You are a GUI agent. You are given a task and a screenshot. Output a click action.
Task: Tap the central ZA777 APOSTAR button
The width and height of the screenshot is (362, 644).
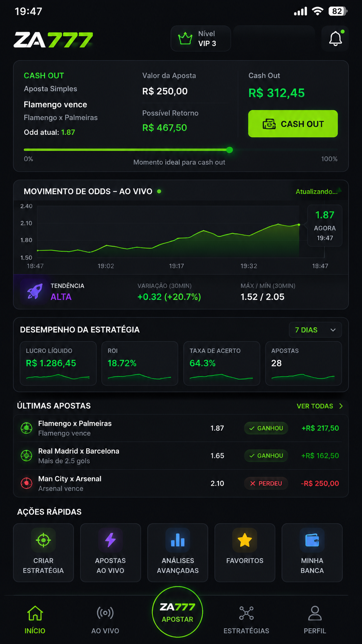tap(177, 612)
